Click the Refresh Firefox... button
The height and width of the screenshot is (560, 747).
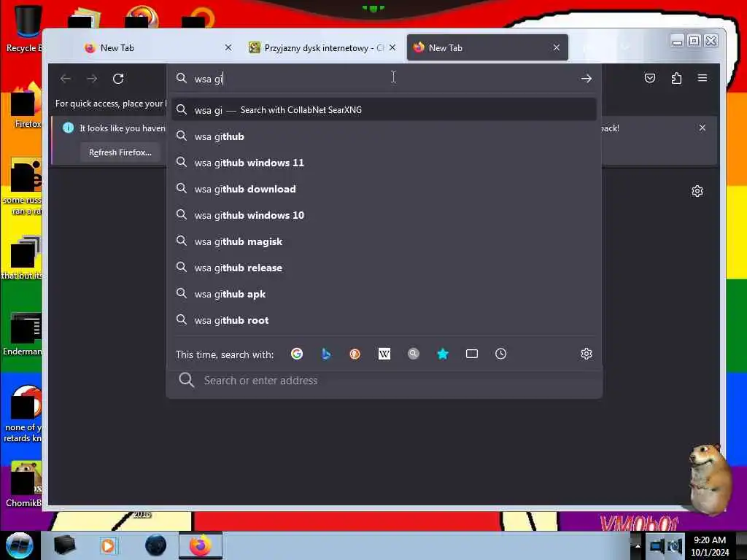(x=120, y=152)
